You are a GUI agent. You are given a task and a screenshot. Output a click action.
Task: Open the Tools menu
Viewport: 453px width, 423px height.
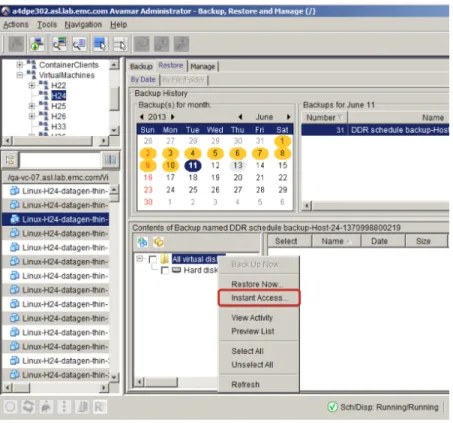click(x=47, y=24)
